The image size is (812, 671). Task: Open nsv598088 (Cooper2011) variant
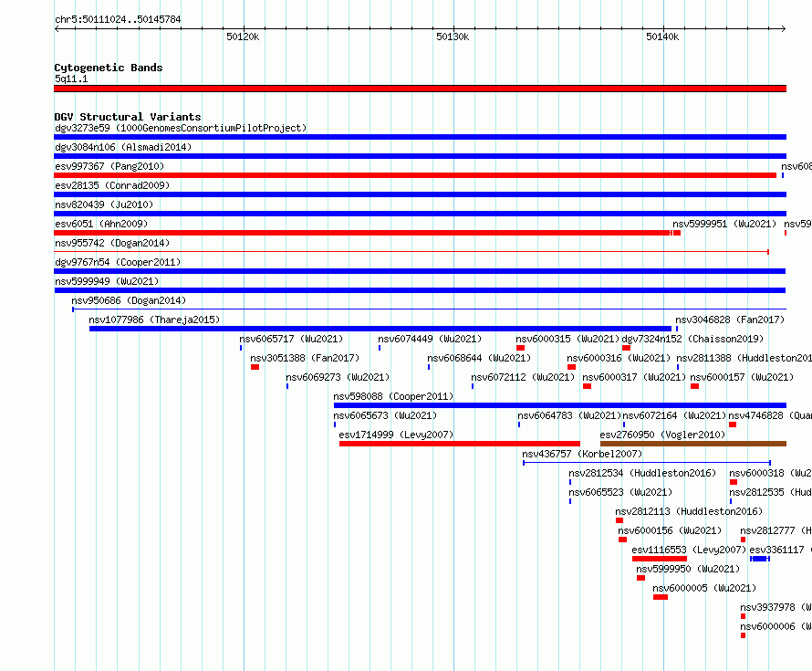pyautogui.click(x=393, y=396)
